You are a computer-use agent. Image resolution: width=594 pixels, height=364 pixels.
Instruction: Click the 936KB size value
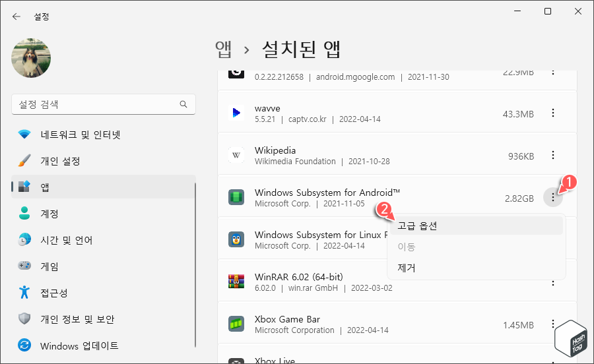click(521, 156)
